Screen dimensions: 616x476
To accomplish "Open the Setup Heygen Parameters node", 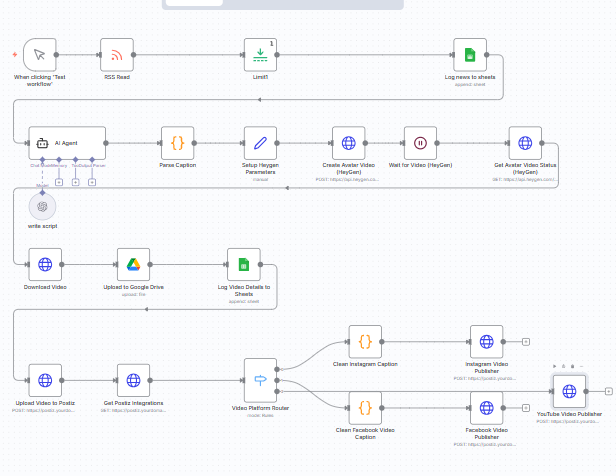I will (260, 143).
